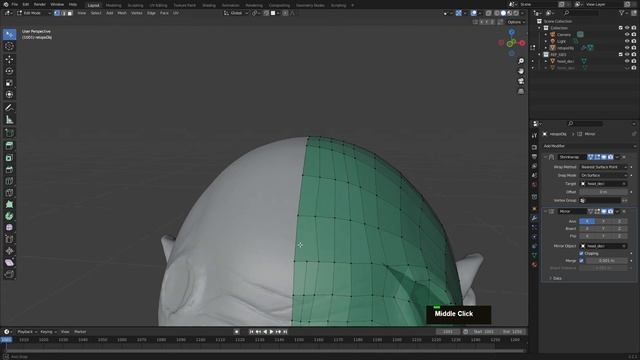The image size is (640, 360).
Task: Select the Bevel tool
Action: click(9, 169)
